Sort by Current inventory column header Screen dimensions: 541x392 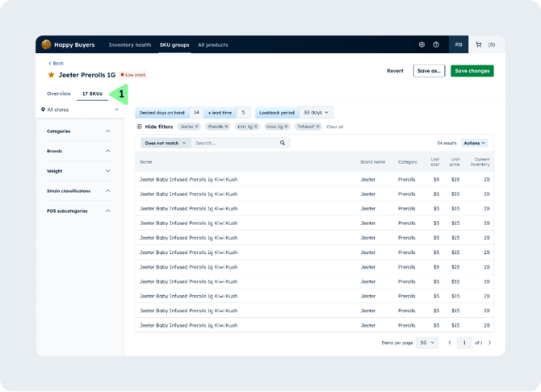480,161
